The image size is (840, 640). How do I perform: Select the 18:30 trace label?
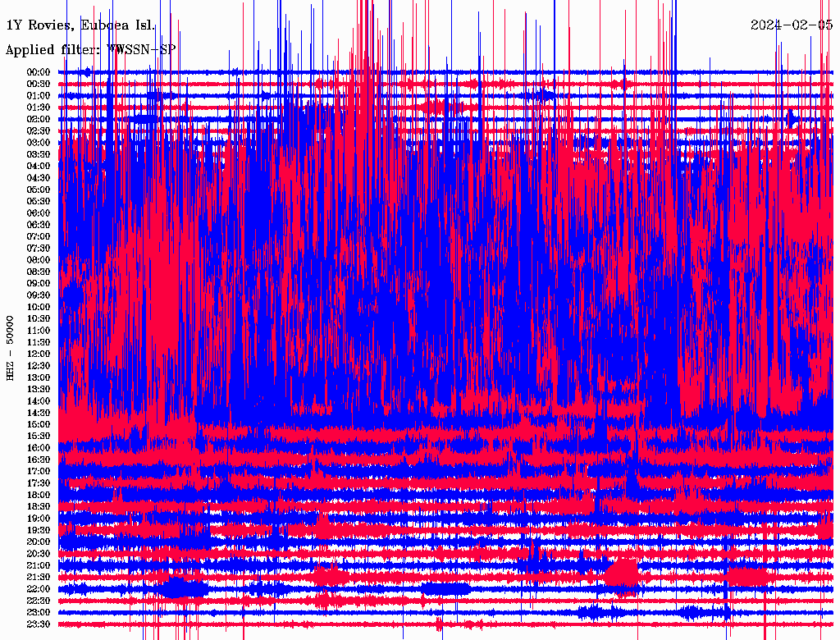[39, 506]
